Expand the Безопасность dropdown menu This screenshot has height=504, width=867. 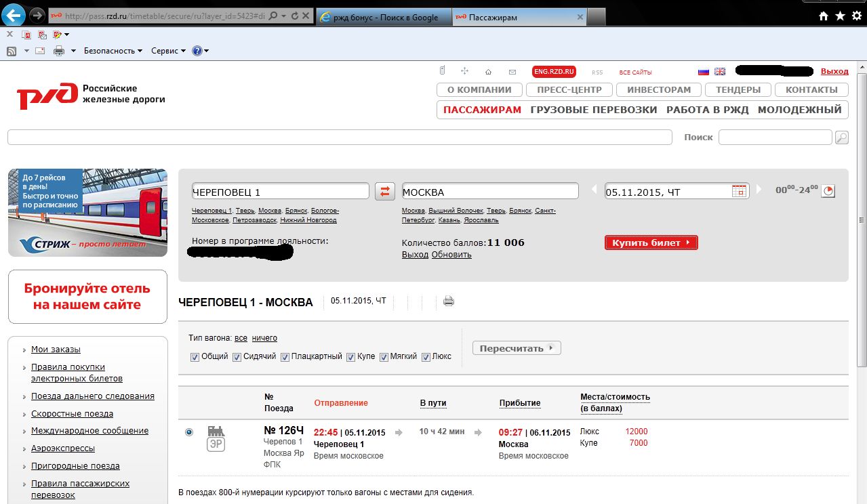[x=113, y=51]
